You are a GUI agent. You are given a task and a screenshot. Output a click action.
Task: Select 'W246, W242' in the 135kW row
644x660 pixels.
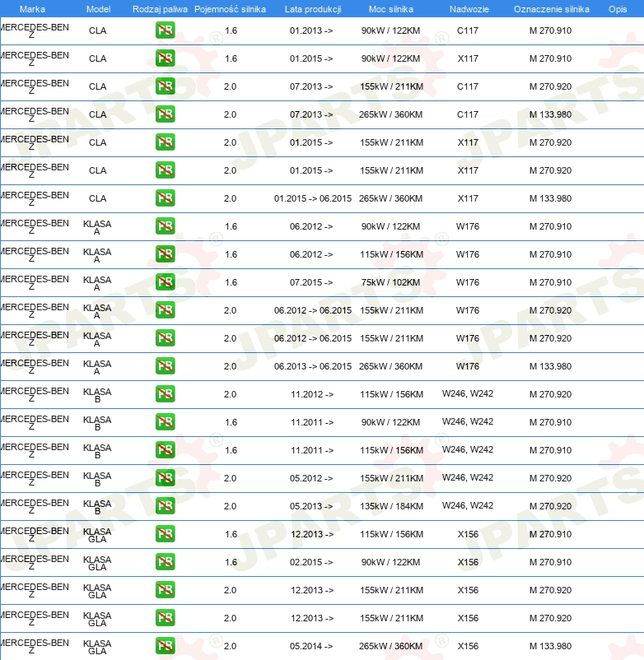(x=468, y=505)
